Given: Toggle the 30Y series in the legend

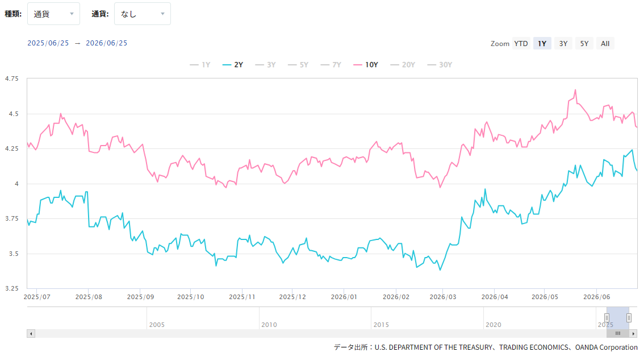Looking at the screenshot, I should (x=440, y=65).
